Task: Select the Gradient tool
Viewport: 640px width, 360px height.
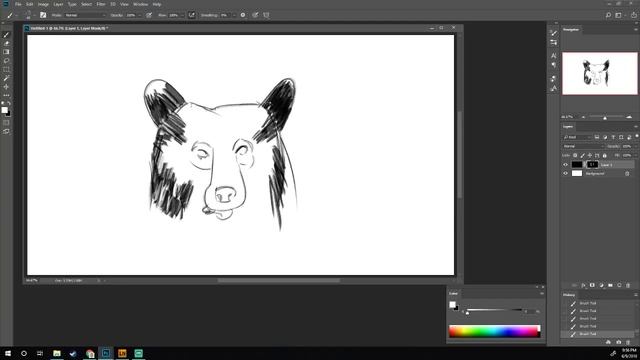Action: [6, 52]
